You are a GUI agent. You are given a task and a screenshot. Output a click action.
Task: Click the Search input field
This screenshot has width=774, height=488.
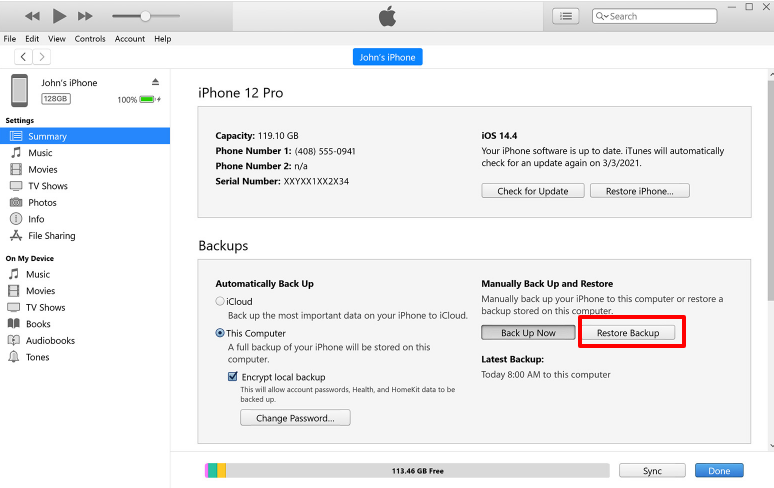tap(655, 16)
